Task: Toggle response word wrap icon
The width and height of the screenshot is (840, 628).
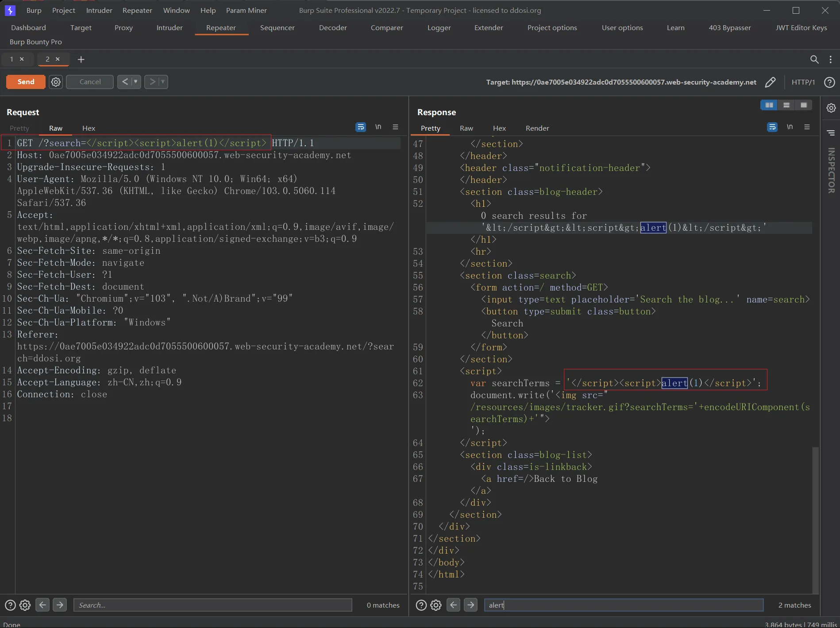Action: tap(772, 127)
